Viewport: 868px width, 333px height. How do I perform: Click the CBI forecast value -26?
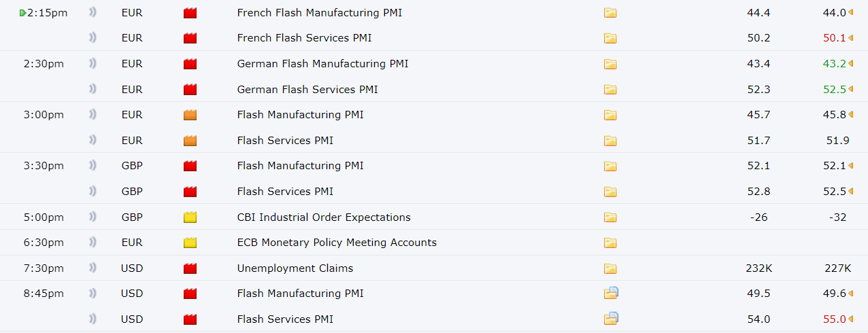(x=758, y=217)
